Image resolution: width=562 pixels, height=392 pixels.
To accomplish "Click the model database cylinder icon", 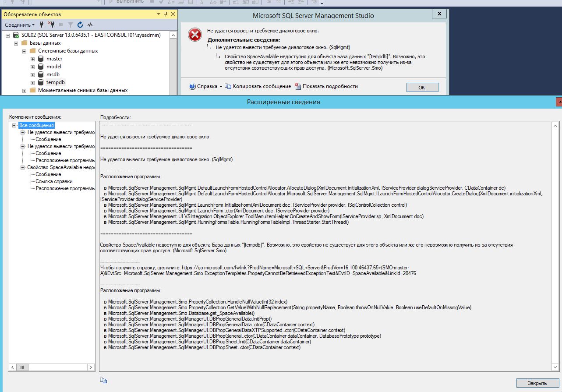I will [x=41, y=67].
